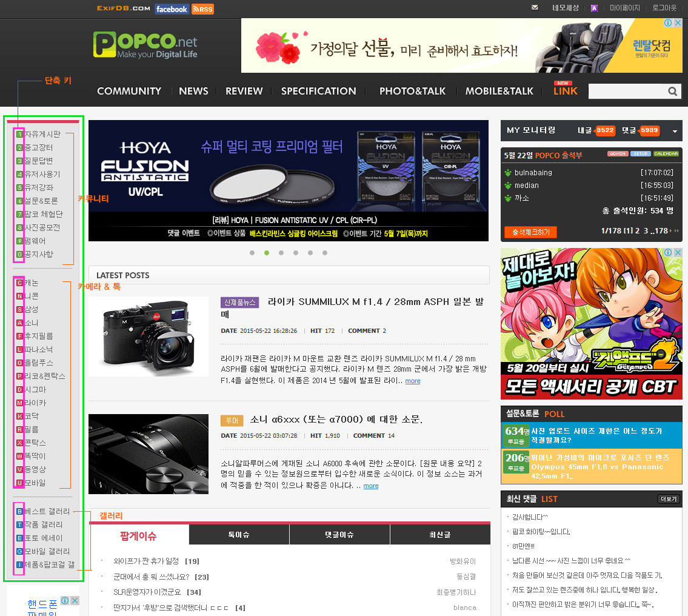Screen dimensions: 688x616
Task: Click the 'S' shortcut badge beside 삼성
Action: pyautogui.click(x=20, y=310)
